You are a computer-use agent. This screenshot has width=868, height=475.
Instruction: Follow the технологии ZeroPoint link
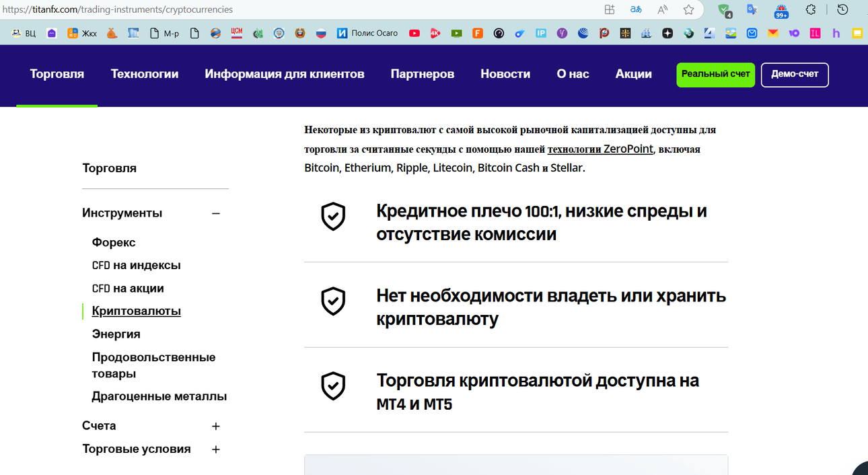[x=600, y=149]
